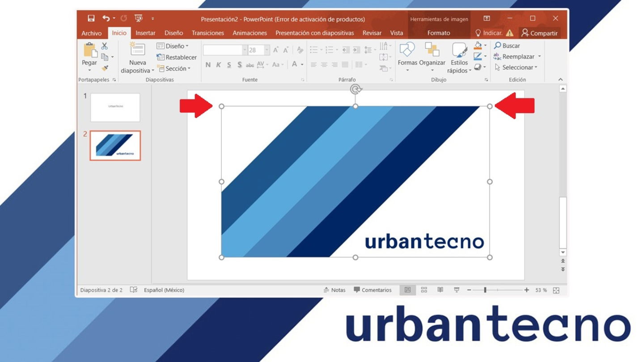Screen dimensions: 644x362
Task: Open the font name combo box
Action: (x=225, y=50)
